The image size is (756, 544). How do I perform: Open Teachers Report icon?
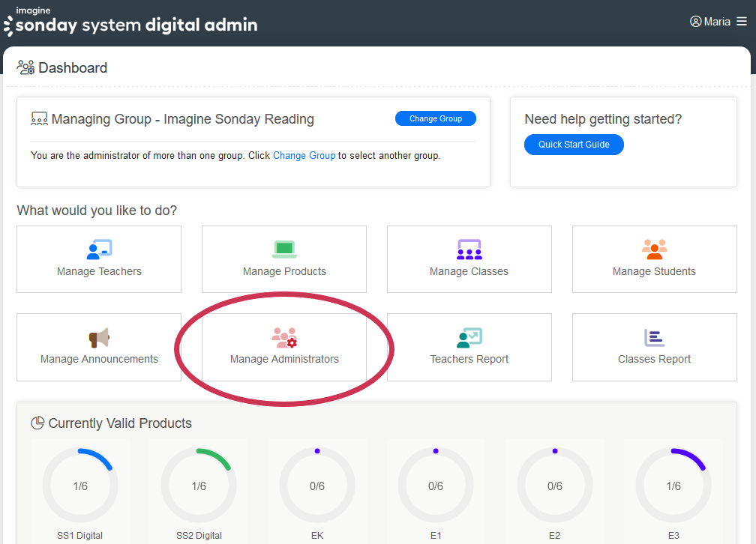click(x=469, y=337)
